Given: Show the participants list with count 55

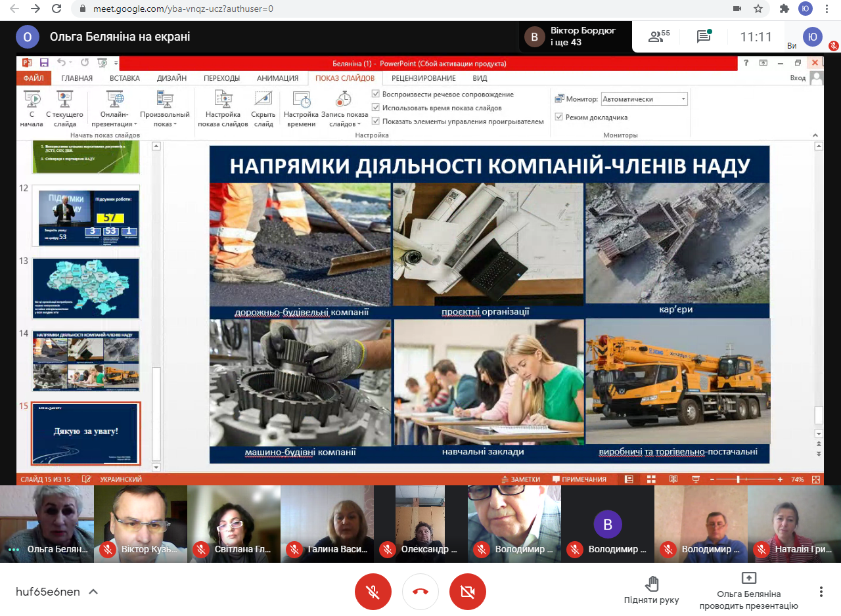Looking at the screenshot, I should click(659, 37).
